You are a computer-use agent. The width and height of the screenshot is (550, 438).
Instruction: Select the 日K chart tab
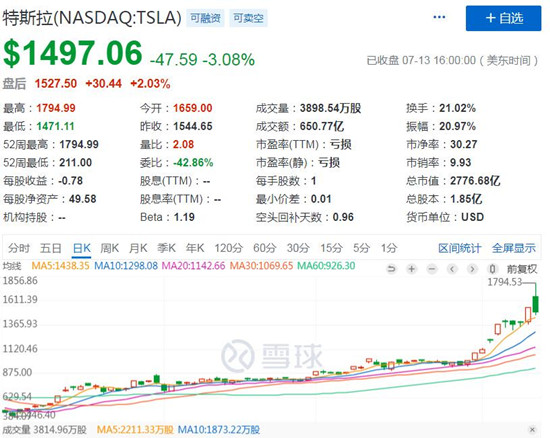tap(82, 248)
